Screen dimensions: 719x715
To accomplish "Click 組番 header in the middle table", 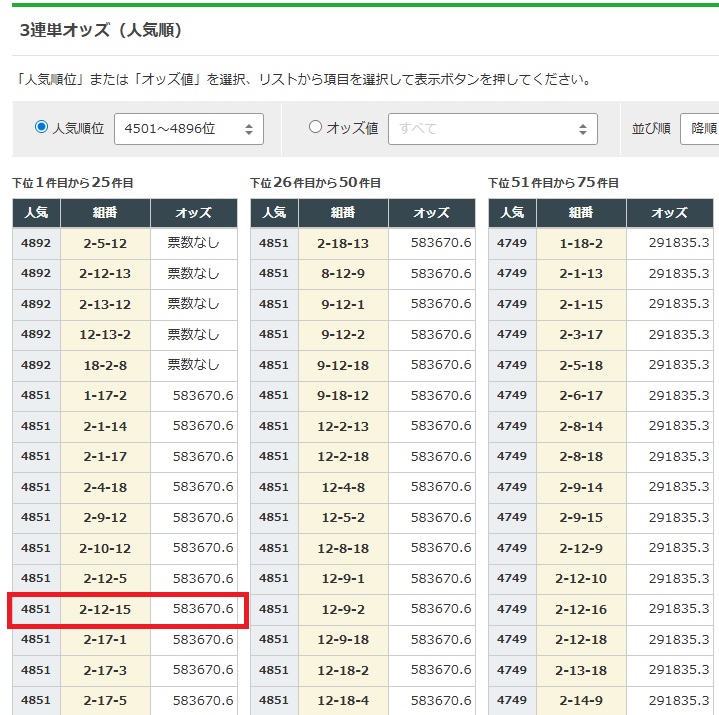I will (x=343, y=213).
